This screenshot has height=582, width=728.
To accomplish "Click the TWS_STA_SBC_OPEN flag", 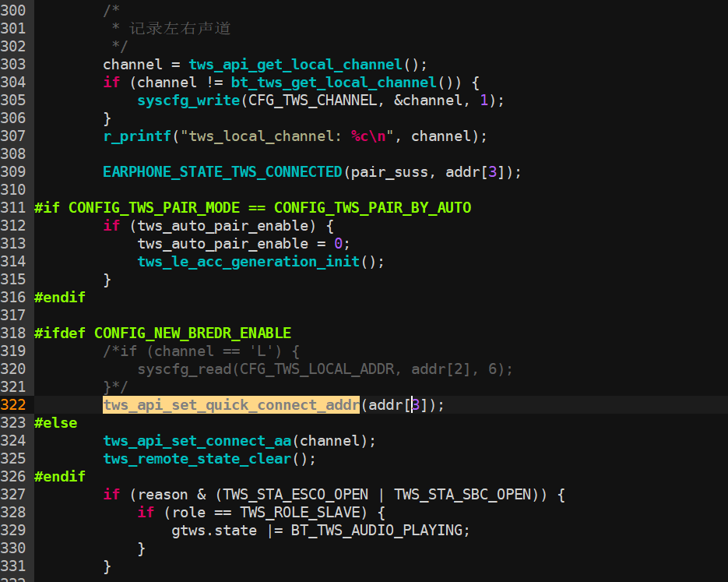I will coord(462,496).
